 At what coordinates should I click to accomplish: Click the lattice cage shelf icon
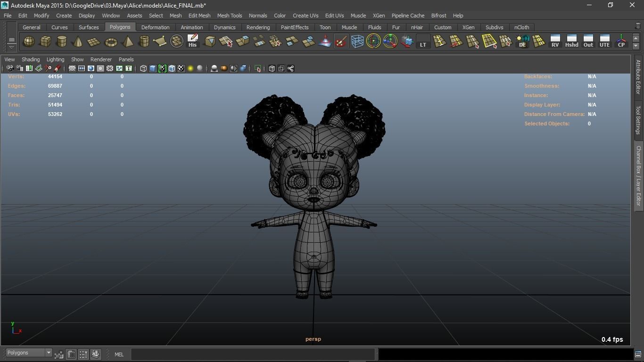pyautogui.click(x=357, y=41)
